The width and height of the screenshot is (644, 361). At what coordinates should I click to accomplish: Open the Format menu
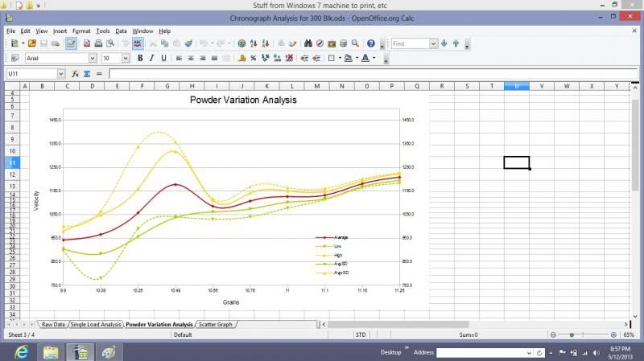point(81,31)
